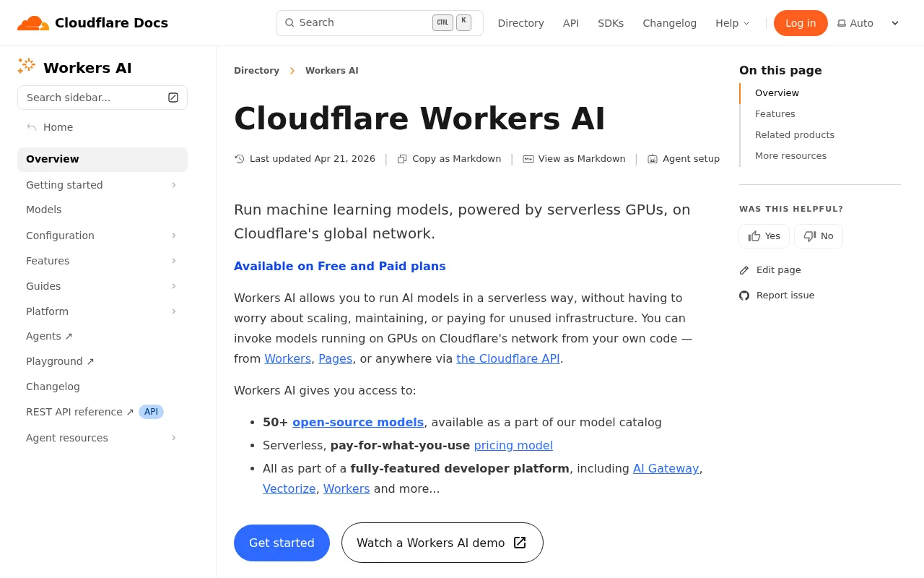
Task: Jump to More resources in On this page
Action: coord(790,156)
